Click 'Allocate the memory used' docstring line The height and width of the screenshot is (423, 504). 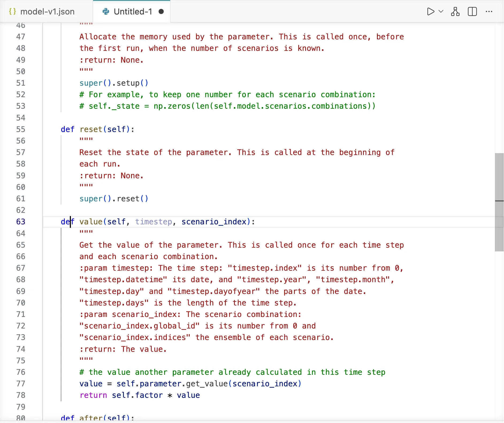point(242,37)
